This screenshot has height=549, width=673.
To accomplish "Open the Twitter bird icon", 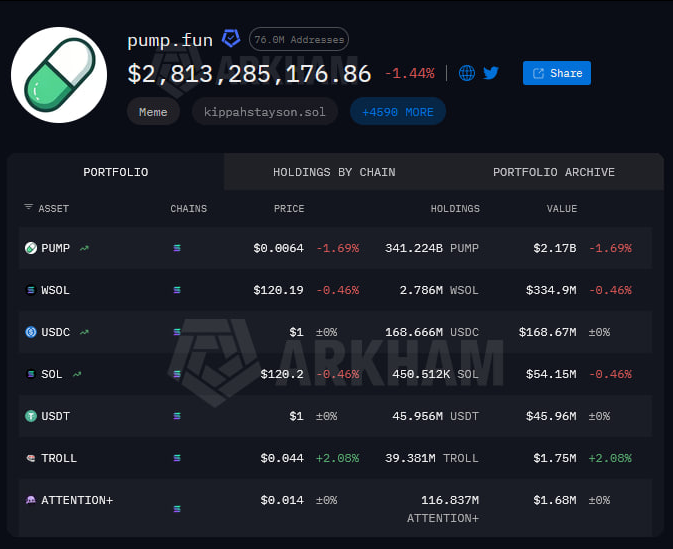I will (491, 73).
